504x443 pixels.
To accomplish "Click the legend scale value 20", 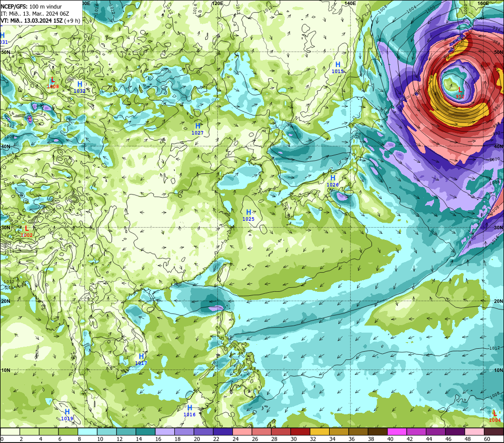I will click(x=197, y=439).
